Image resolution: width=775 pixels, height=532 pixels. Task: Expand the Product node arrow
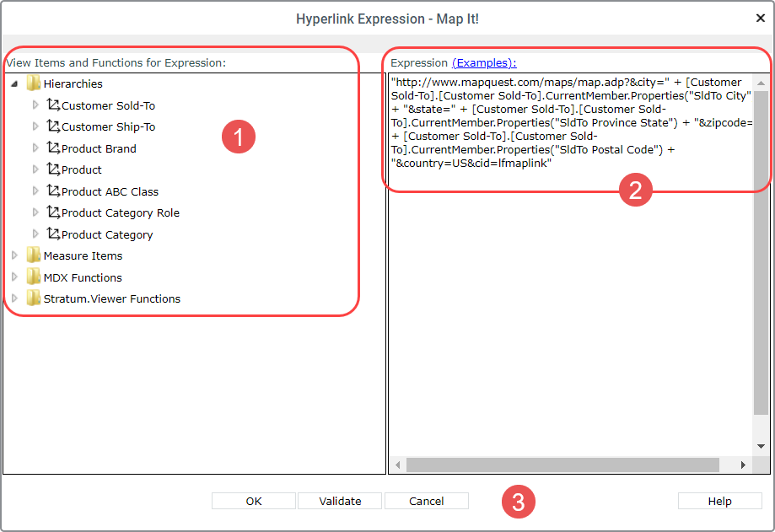(35, 169)
